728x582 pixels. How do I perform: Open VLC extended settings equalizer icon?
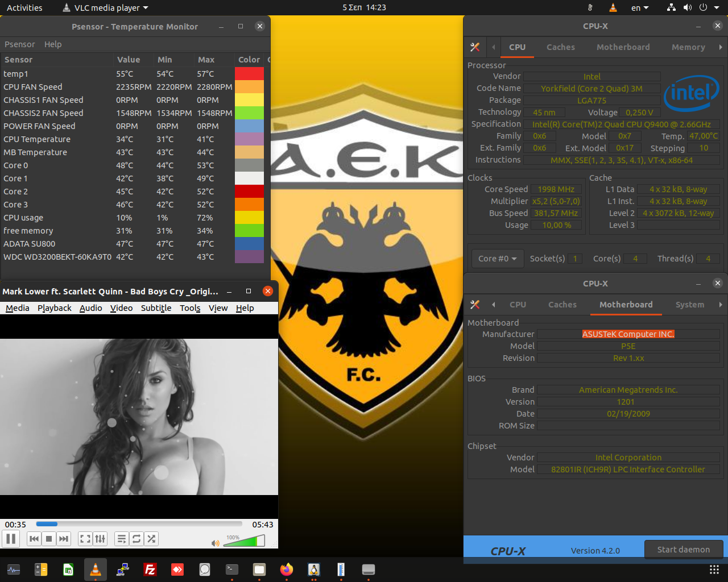100,539
